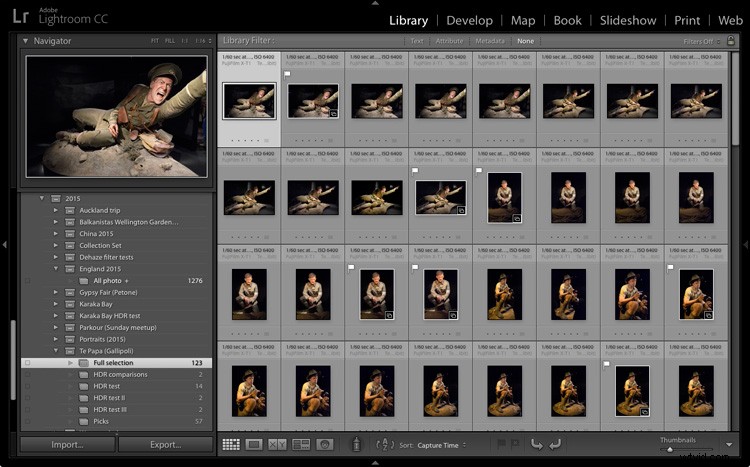
Task: Open Survey view from the toolbar
Action: [301, 445]
